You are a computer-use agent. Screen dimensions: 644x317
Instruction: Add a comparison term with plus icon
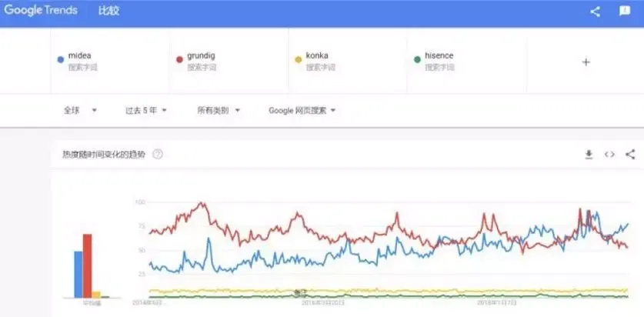586,62
